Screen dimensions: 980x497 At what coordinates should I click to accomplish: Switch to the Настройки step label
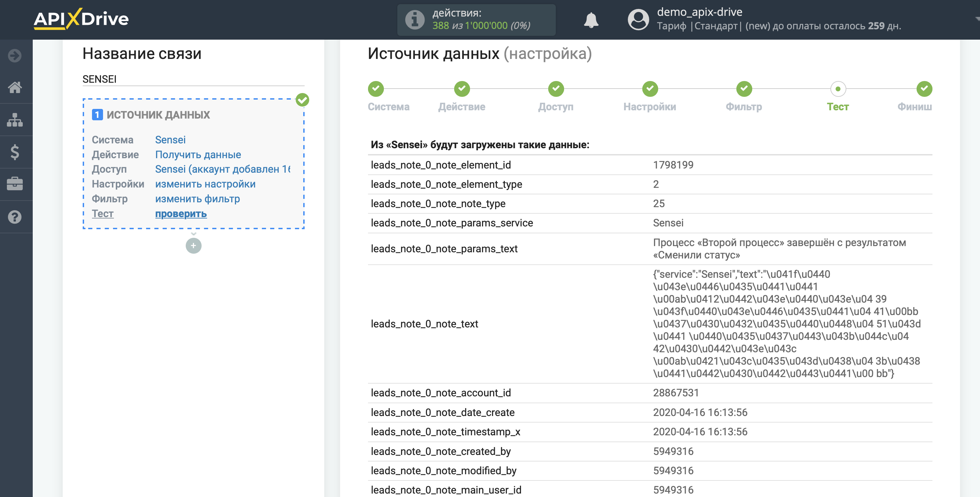click(x=650, y=106)
